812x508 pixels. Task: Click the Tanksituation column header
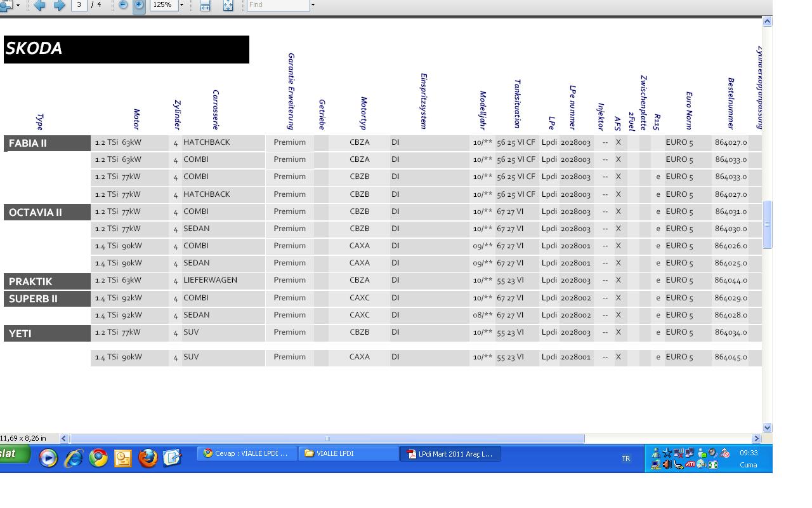(517, 104)
